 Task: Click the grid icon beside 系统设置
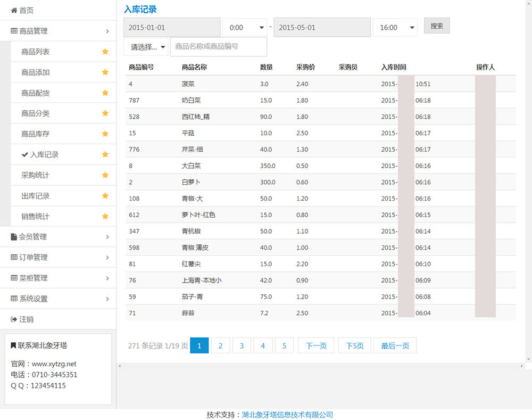(14, 299)
